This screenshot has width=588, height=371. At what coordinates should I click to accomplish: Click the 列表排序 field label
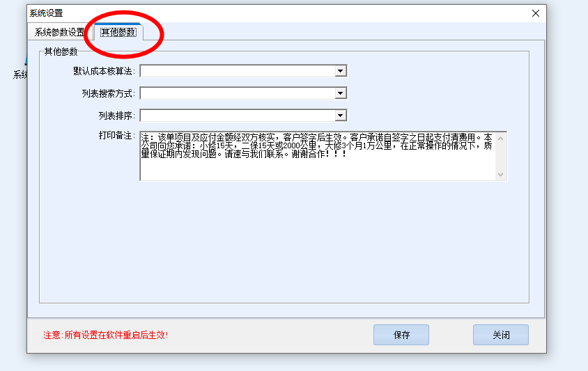point(116,116)
